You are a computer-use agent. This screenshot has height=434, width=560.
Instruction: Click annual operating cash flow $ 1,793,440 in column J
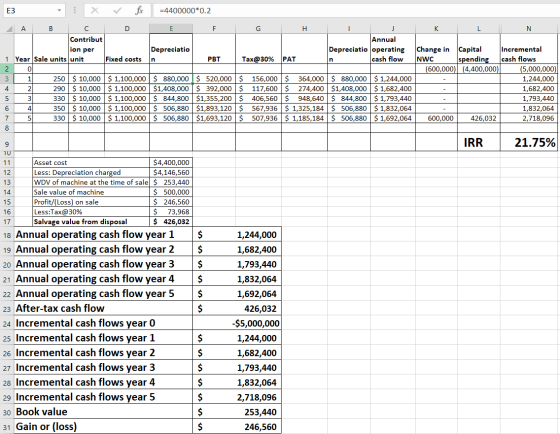(x=392, y=99)
